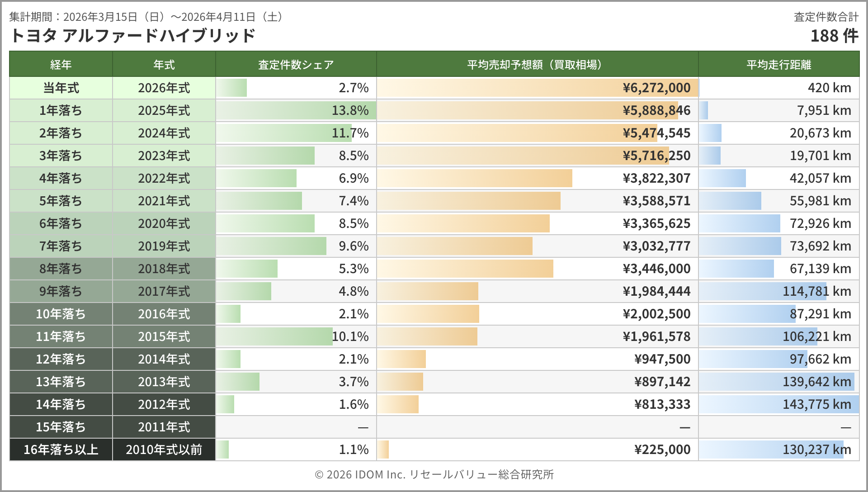This screenshot has width=868, height=492.
Task: Select the 2018年式 model year cell
Action: point(164,269)
